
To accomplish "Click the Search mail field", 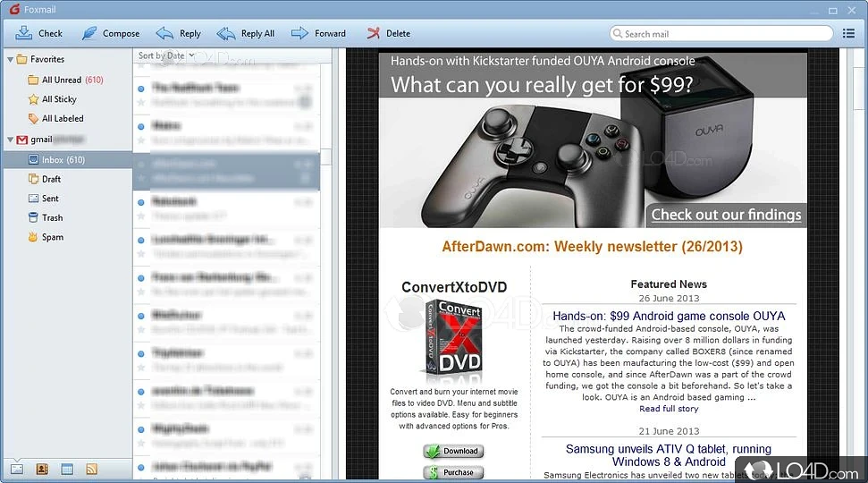I will pyautogui.click(x=721, y=34).
